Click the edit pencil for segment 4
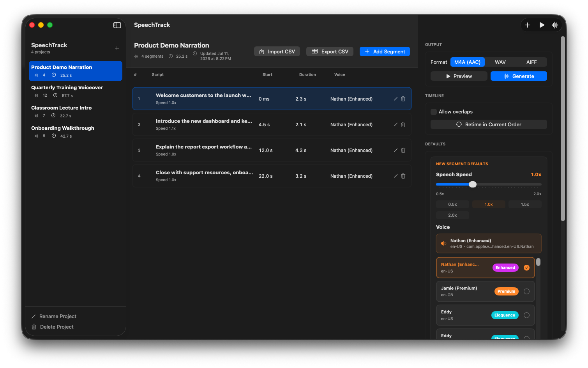The image size is (588, 368). click(396, 176)
